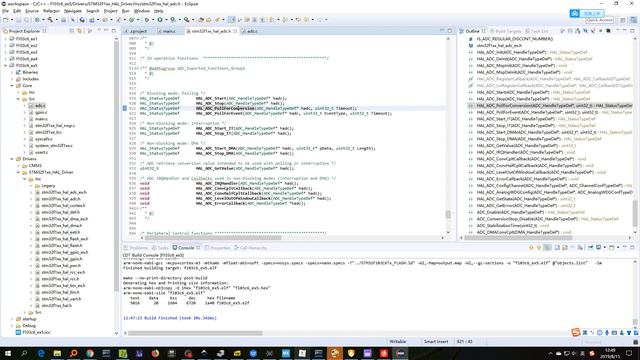Switch to the adc.c editor tab

coord(252,31)
